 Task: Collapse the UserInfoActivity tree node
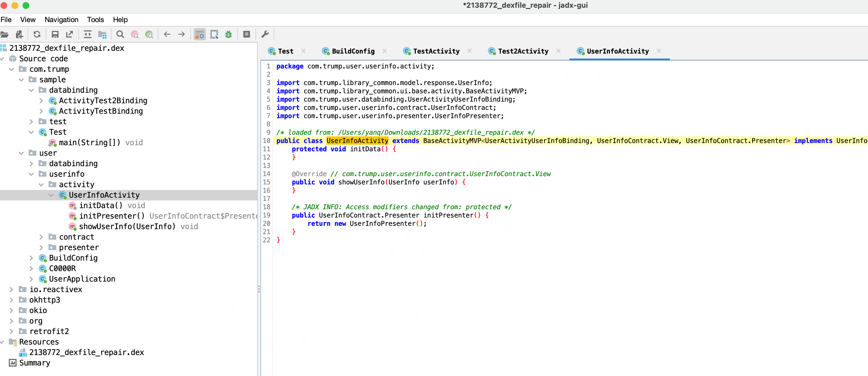51,195
